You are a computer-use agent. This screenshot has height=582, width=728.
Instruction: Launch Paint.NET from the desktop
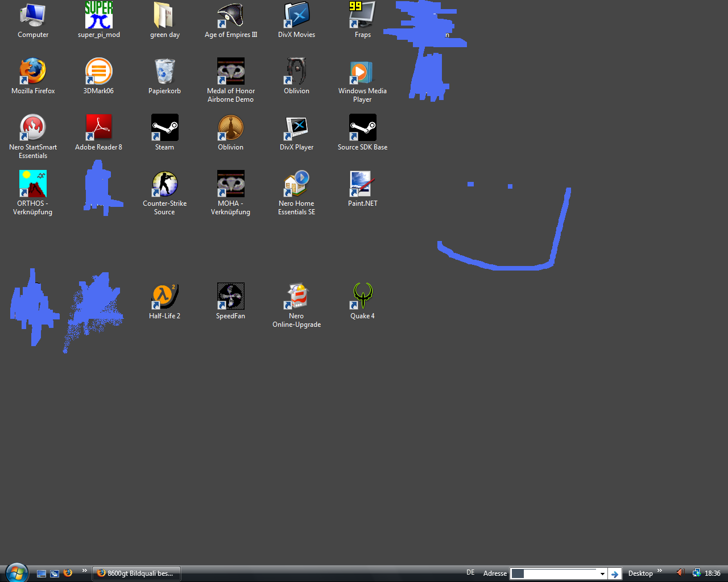tap(362, 189)
